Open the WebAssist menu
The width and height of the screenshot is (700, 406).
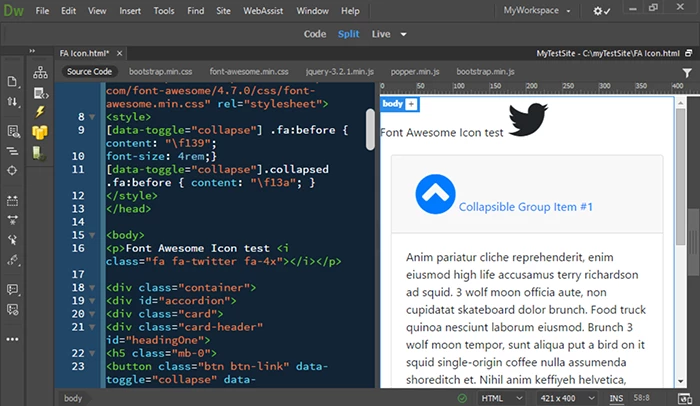click(x=263, y=11)
